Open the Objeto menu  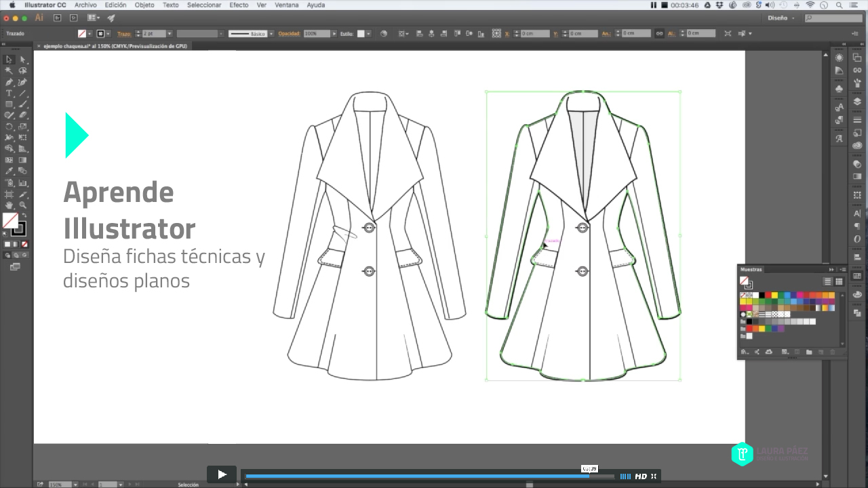pos(144,5)
